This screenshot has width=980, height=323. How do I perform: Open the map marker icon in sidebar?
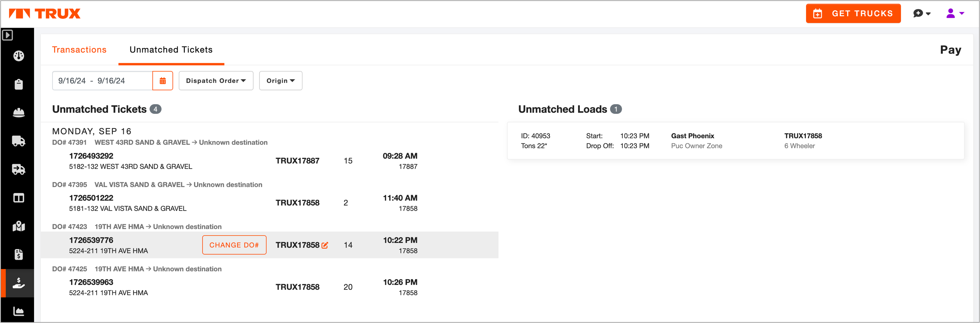pyautogui.click(x=19, y=226)
